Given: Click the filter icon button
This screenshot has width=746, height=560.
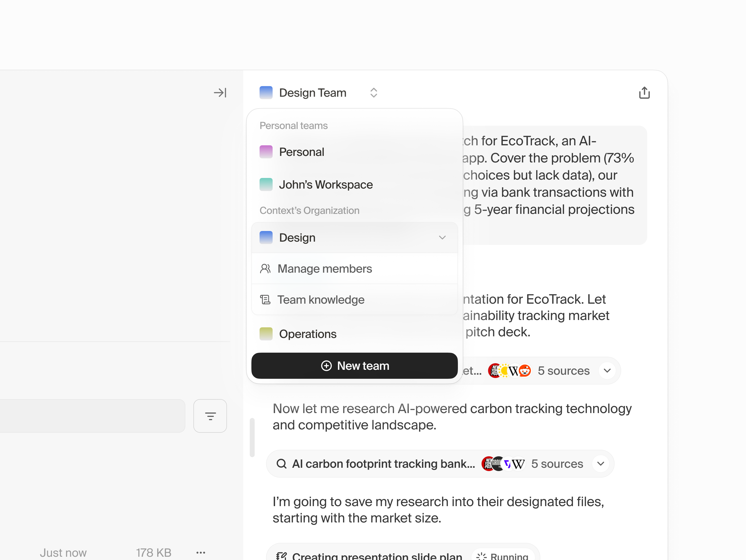Looking at the screenshot, I should pos(210,416).
